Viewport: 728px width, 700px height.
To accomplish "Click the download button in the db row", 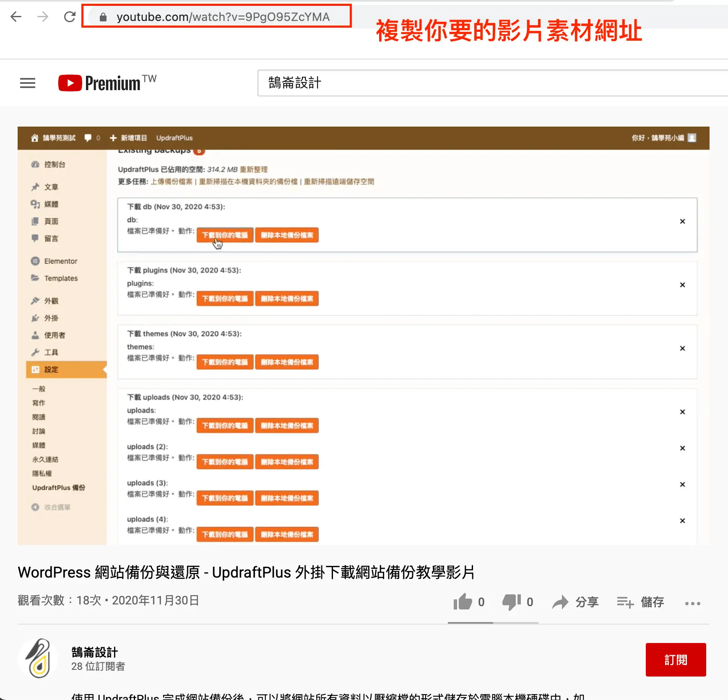I will click(x=225, y=235).
